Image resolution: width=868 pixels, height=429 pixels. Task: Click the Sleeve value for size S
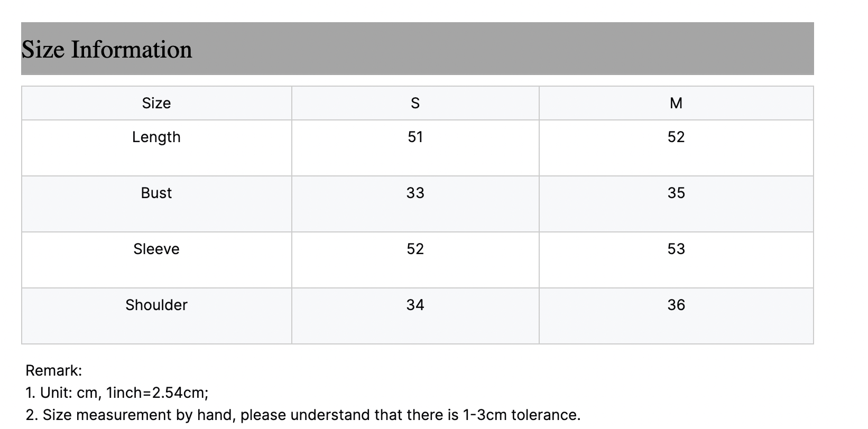[x=415, y=249]
